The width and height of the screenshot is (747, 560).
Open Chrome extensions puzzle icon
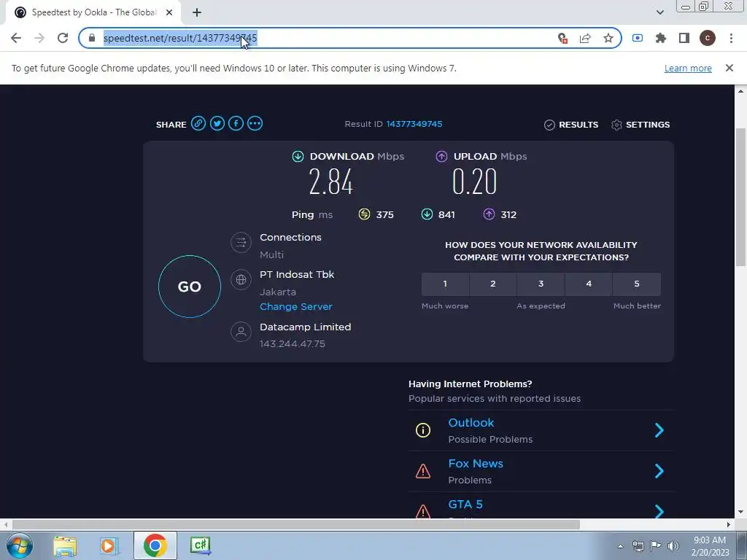click(661, 38)
